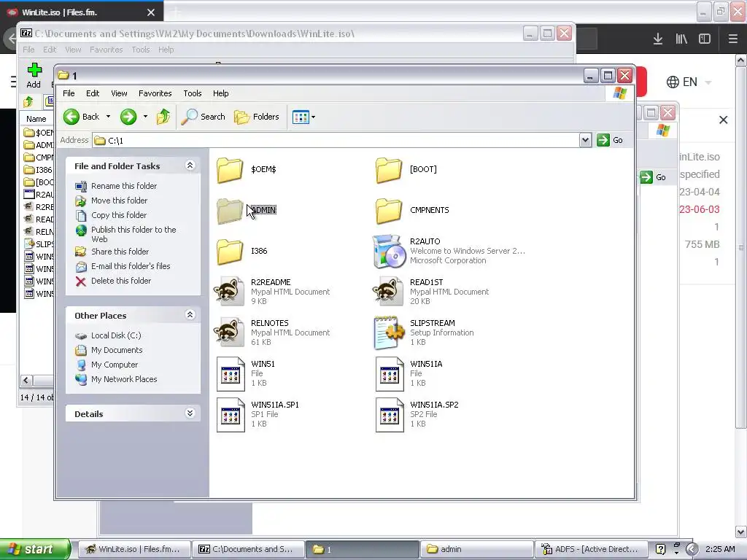
Task: Open EN language selector on webpage
Action: pos(689,82)
